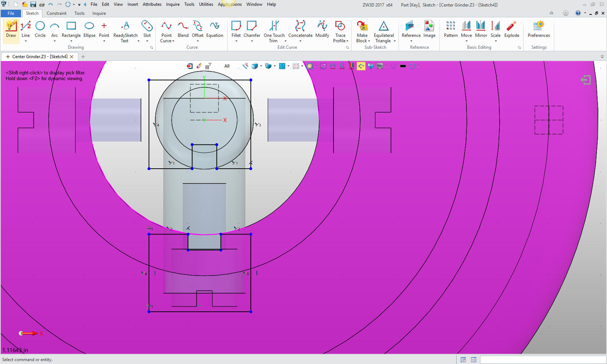Open the Applications menu

click(229, 4)
